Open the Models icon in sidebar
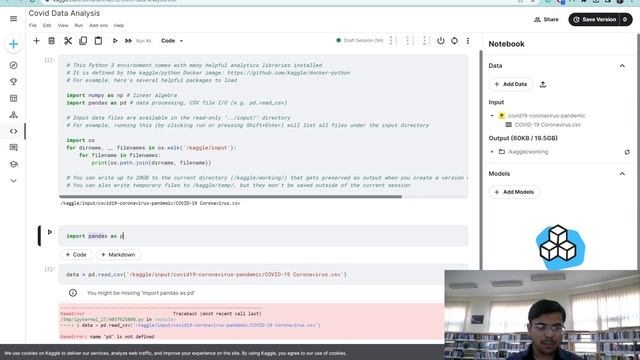 pyautogui.click(x=13, y=115)
